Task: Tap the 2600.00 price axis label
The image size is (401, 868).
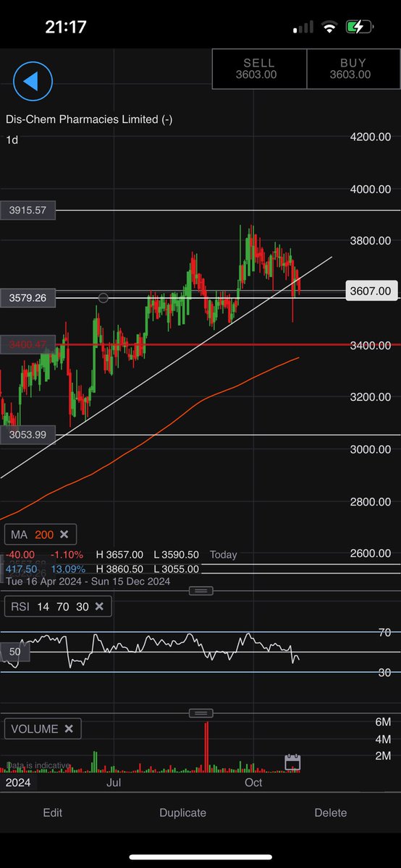Action: (x=370, y=553)
